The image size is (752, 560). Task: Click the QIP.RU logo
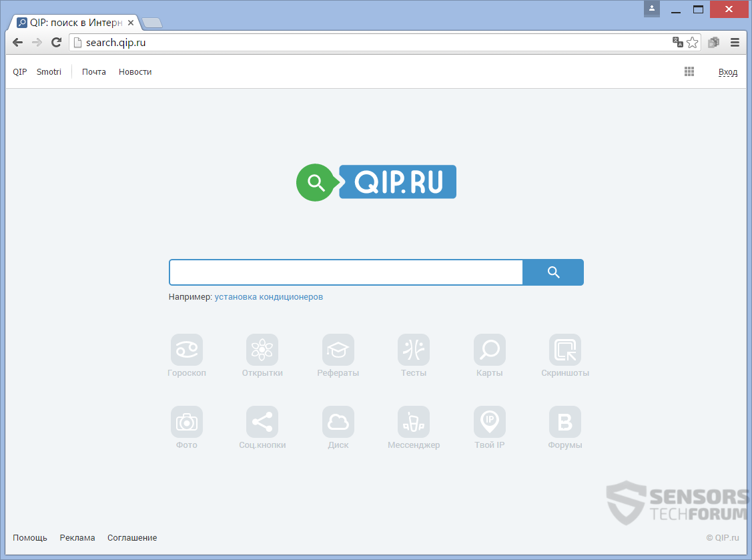pyautogui.click(x=376, y=182)
